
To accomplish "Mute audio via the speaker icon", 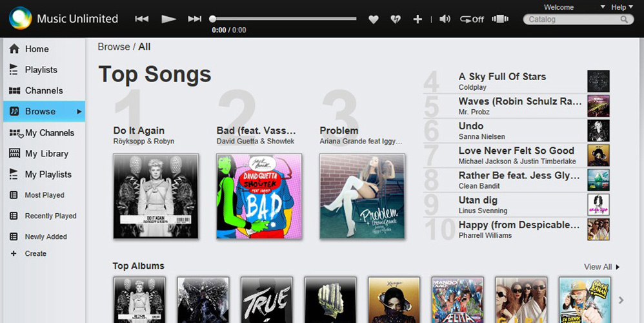I will coord(445,19).
